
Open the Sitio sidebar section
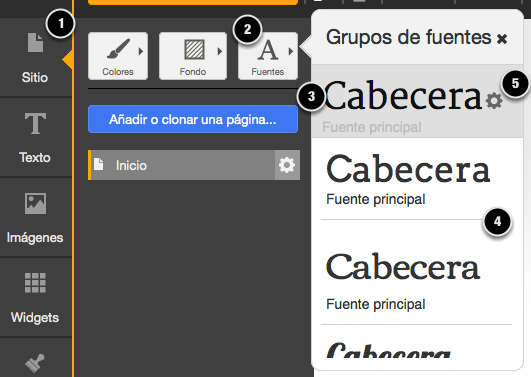[35, 58]
